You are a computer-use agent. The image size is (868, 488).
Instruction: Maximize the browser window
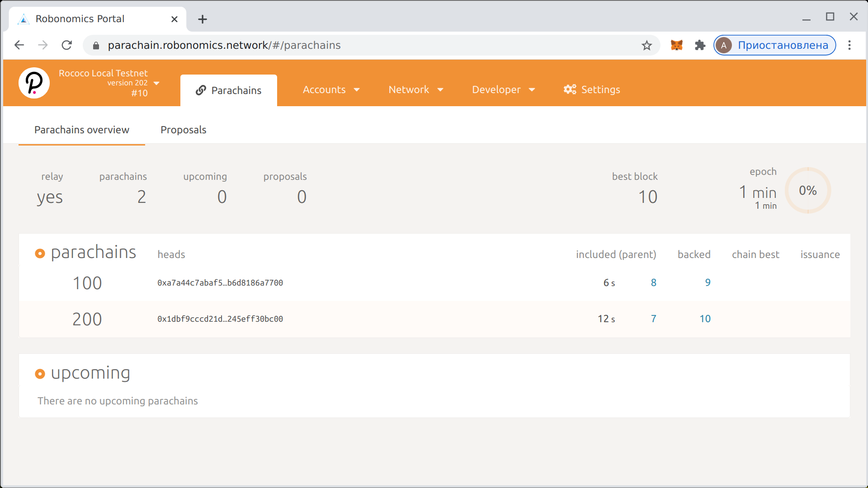pyautogui.click(x=830, y=17)
